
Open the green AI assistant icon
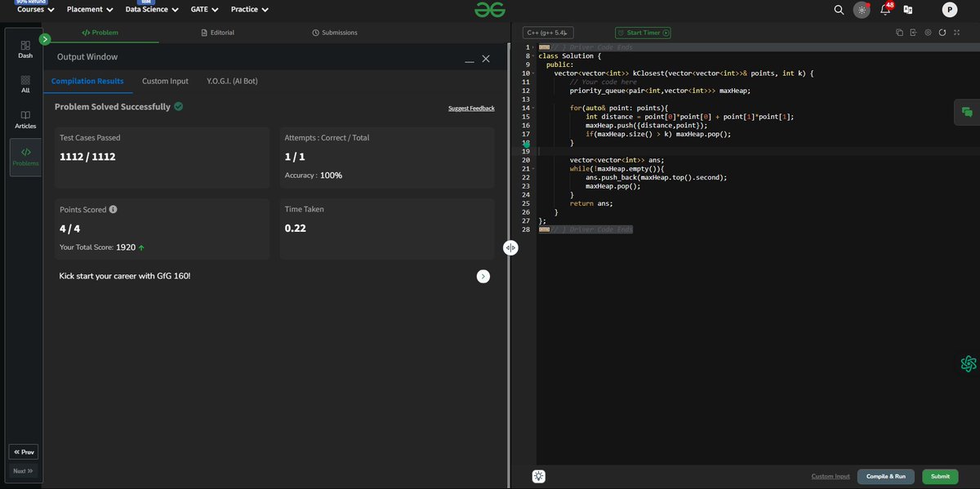pos(969,364)
